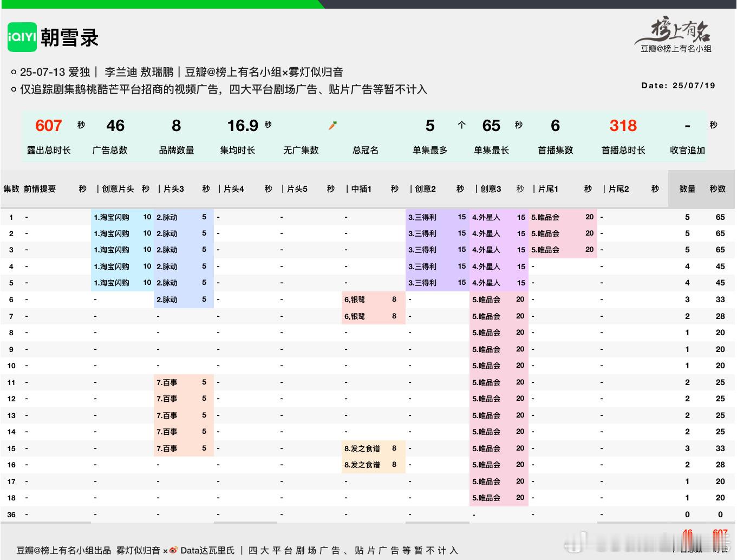Viewport: 737px width, 560px height.
Task: Click the red 607 total seconds figure at top
Action: [49, 126]
